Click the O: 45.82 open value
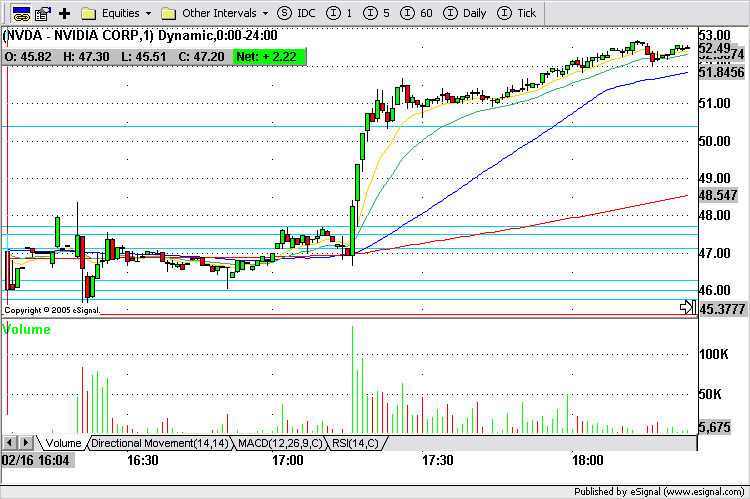 (28, 56)
